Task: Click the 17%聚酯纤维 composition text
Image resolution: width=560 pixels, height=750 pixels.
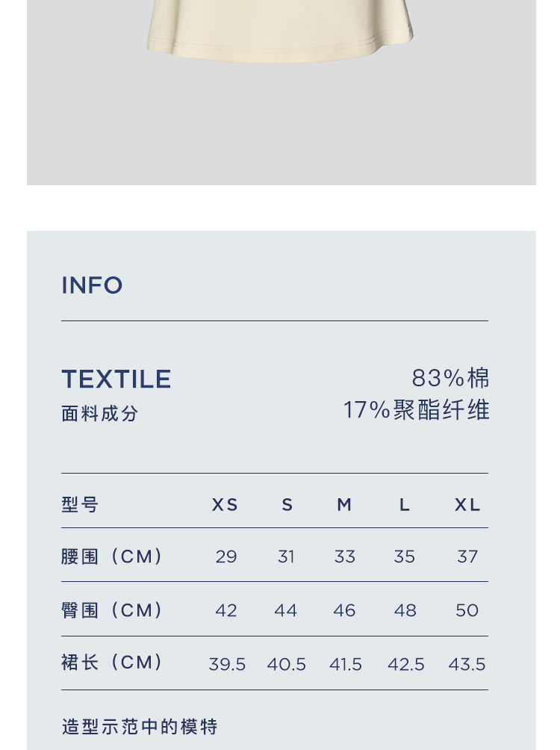Action: pos(416,410)
